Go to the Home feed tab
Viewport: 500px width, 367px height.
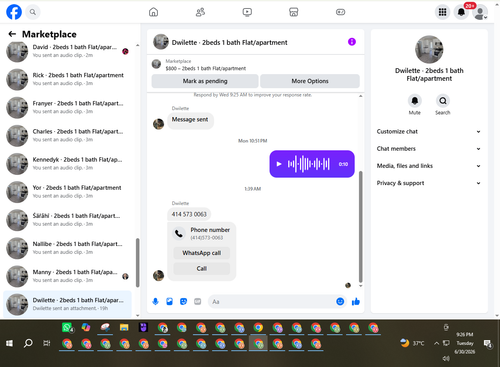tap(153, 12)
